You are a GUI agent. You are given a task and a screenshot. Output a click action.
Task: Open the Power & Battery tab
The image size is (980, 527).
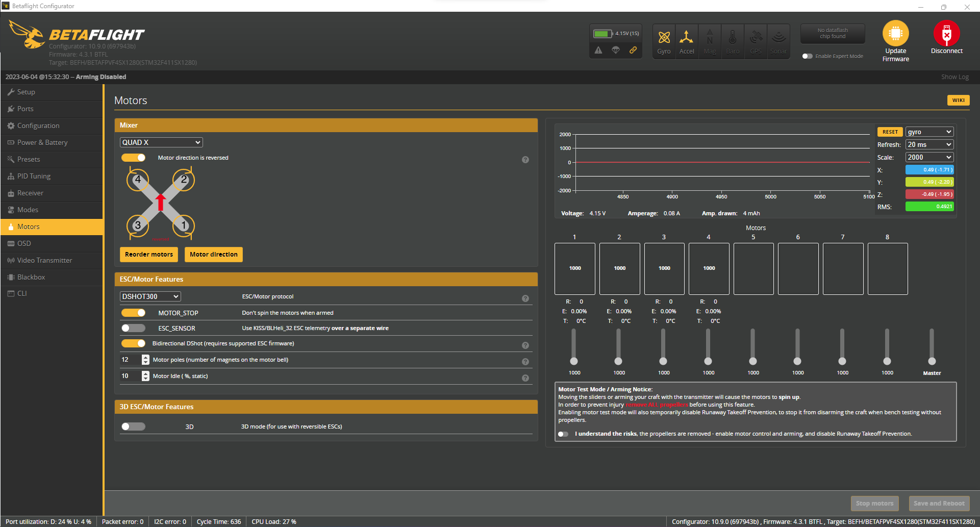click(52, 142)
